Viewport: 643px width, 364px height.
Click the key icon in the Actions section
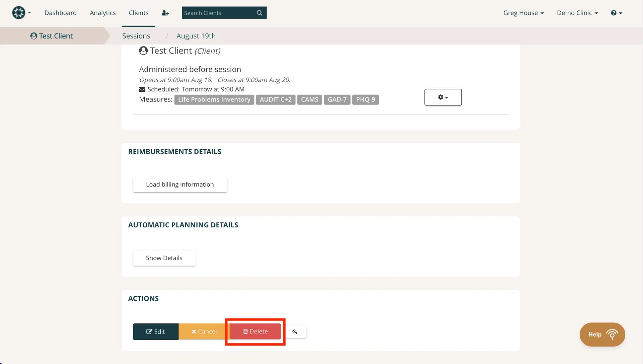295,332
